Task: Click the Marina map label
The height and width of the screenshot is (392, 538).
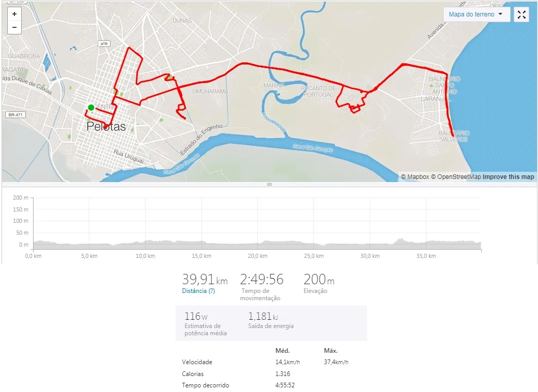Action: [274, 85]
